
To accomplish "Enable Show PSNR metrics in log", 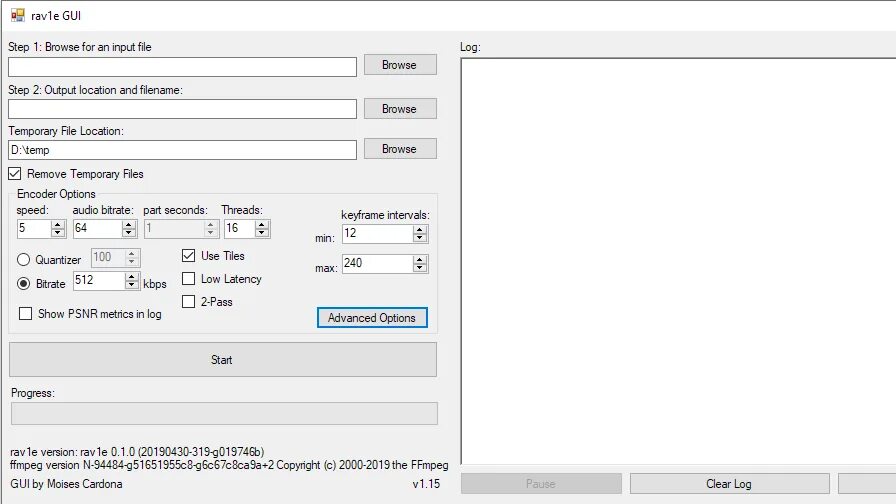I will tap(25, 314).
